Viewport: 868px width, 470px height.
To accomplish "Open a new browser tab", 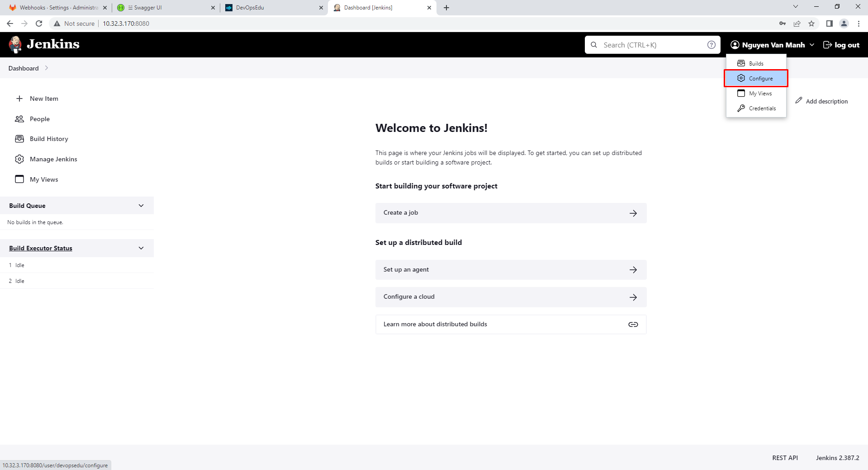I will (446, 8).
